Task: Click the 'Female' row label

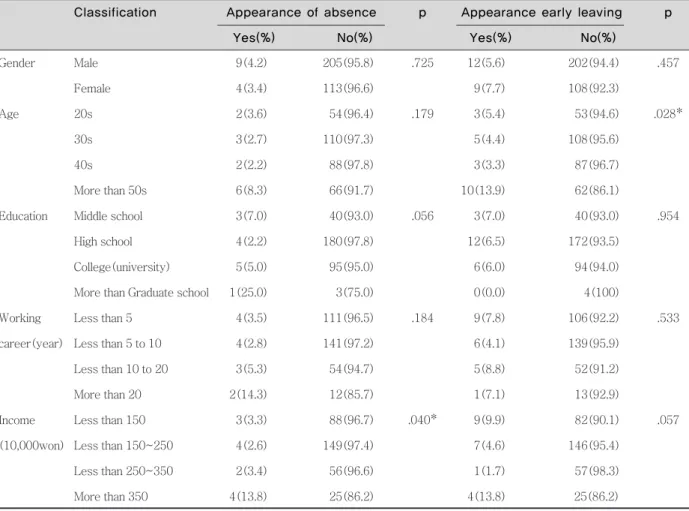Action: click(92, 88)
